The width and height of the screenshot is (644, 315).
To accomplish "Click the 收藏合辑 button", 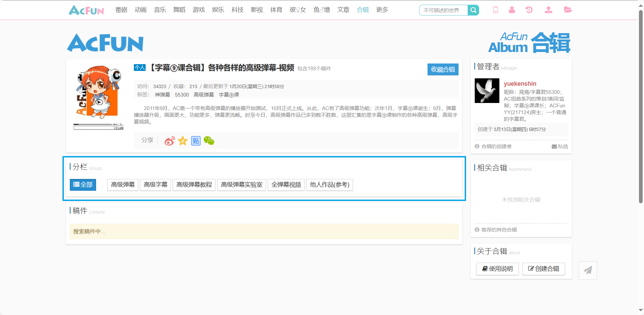I will pos(443,69).
